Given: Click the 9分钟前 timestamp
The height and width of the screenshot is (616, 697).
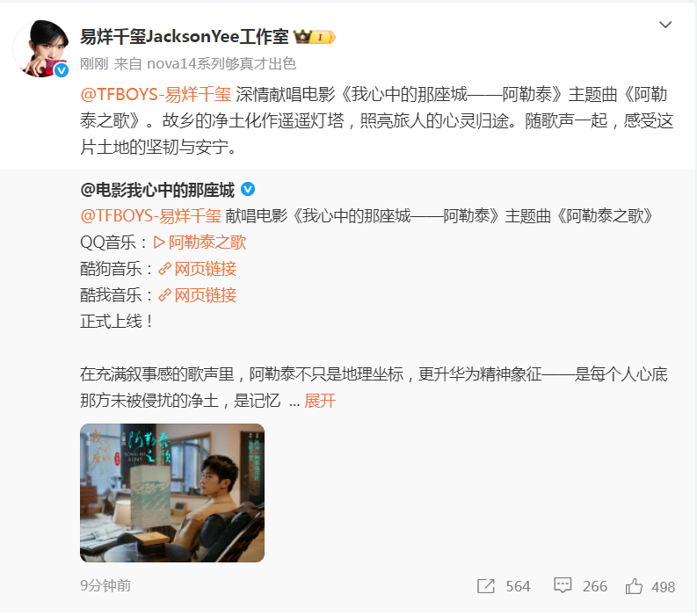Looking at the screenshot, I should click(105, 585).
